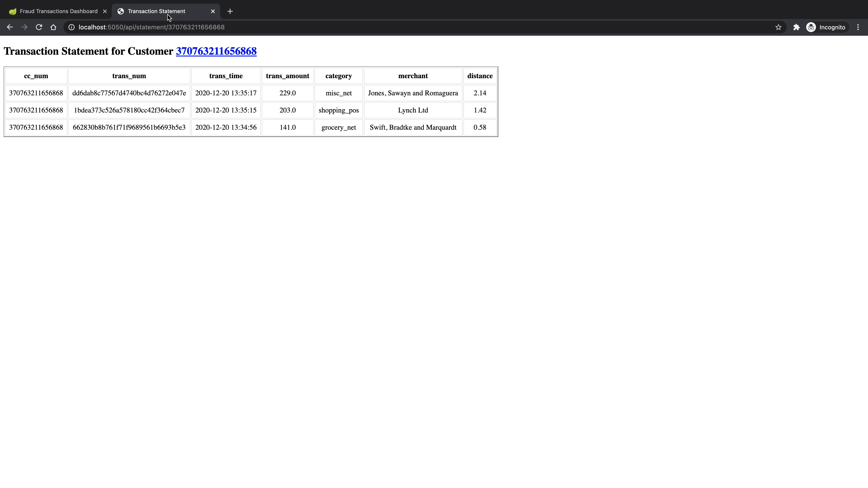
Task: Select the address bar URL field
Action: click(151, 27)
